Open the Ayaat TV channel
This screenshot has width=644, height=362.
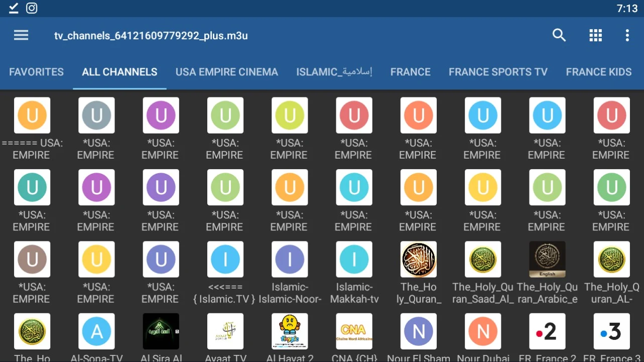(x=225, y=337)
